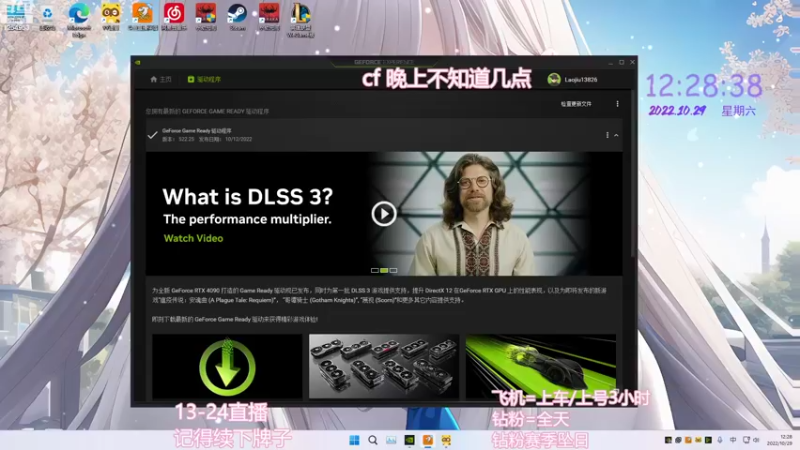Viewport: 800px width, 450px height.
Task: Open the first red game shortcut left of Steam
Action: [x=206, y=17]
